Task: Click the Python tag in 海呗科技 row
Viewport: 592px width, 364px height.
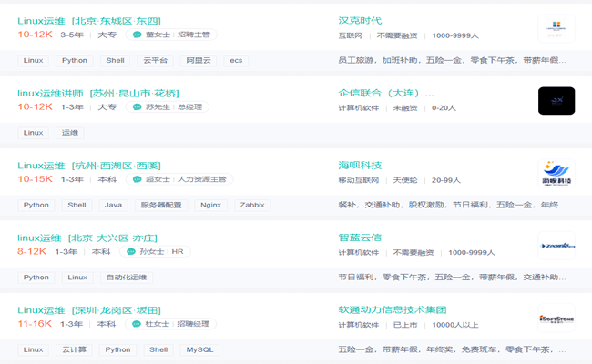Action: pyautogui.click(x=36, y=205)
